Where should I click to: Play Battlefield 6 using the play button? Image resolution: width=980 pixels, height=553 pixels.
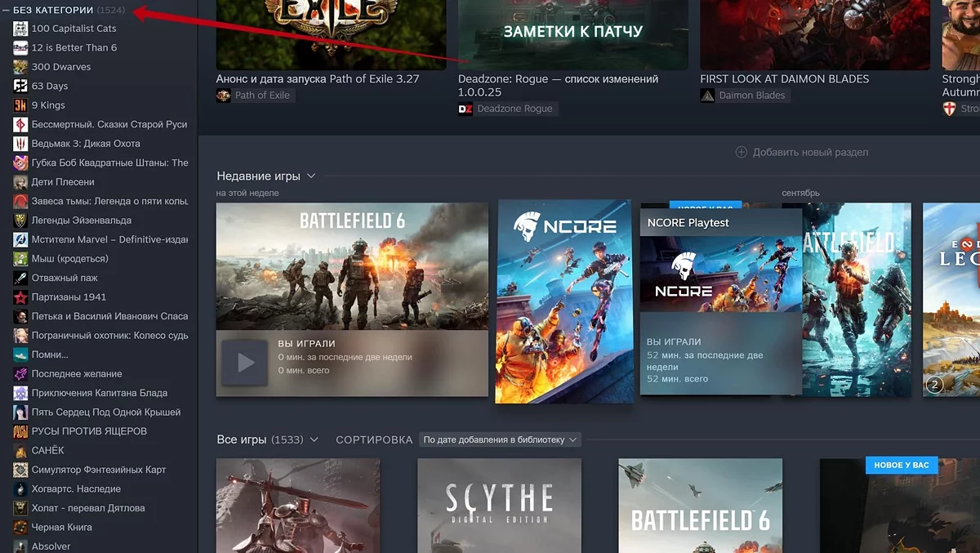pyautogui.click(x=245, y=363)
